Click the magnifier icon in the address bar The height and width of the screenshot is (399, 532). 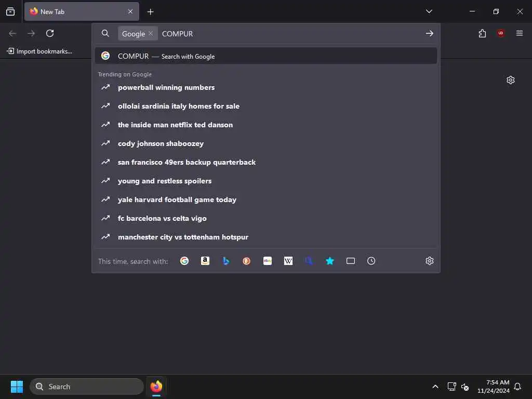pyautogui.click(x=105, y=33)
